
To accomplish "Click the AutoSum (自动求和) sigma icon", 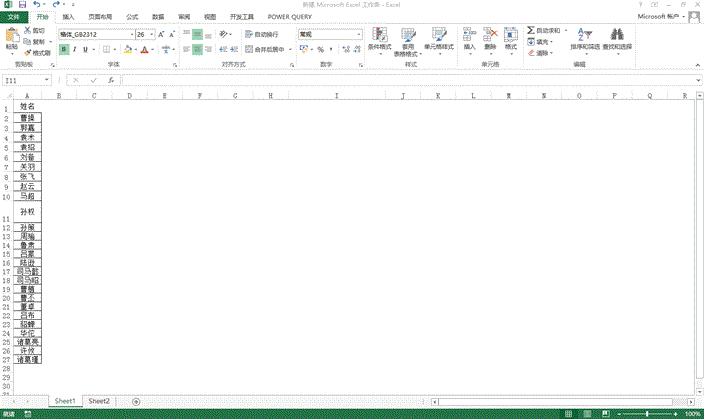I will coord(530,31).
